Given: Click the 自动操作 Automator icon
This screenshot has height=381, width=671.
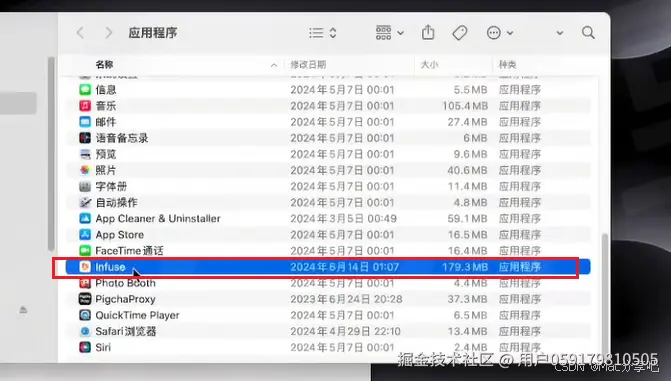Looking at the screenshot, I should 85,202.
